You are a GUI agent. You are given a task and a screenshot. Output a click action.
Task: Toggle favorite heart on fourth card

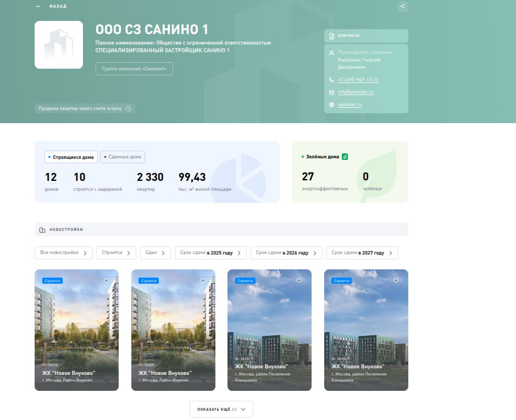coord(396,280)
